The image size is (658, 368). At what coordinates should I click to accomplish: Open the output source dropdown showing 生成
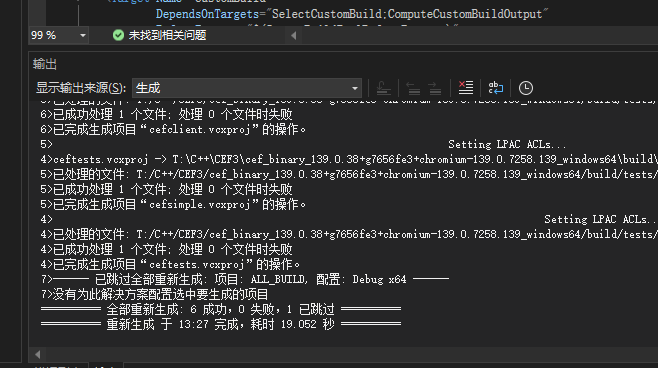coord(247,88)
